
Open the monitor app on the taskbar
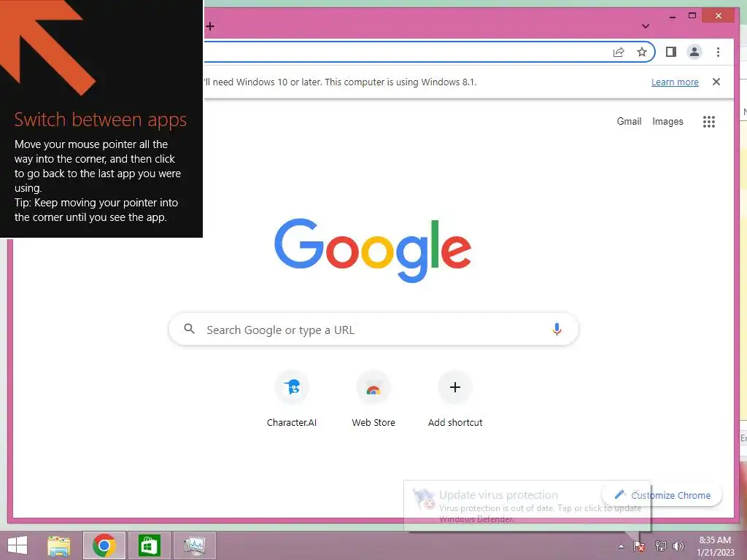point(194,545)
